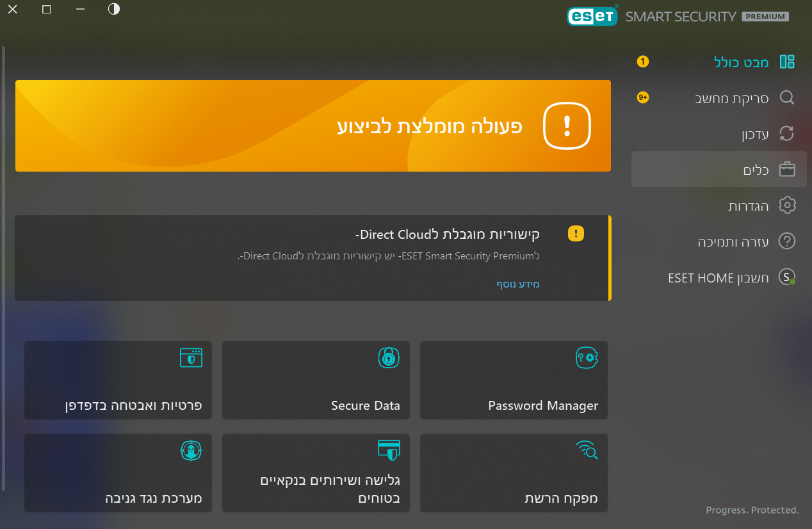Click the עדכון refresh icon

click(x=788, y=133)
